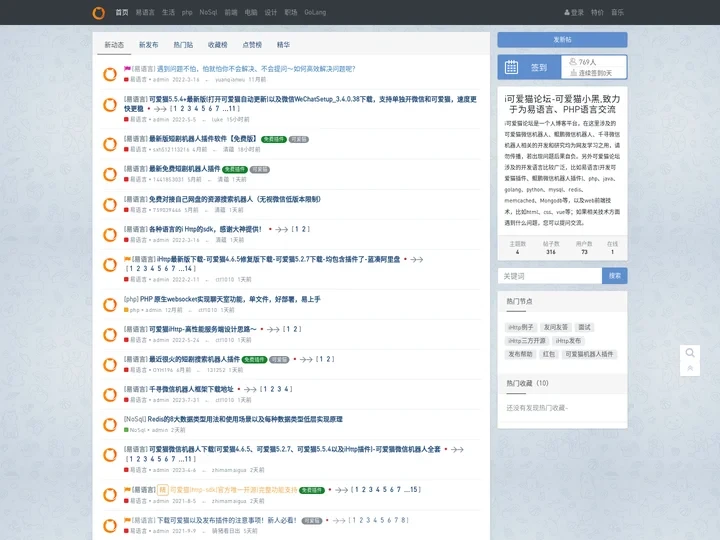This screenshot has height=540, width=720.
Task: Open post 可爱猫iHttp-高性能服务端设计思路
Action: pyautogui.click(x=202, y=329)
